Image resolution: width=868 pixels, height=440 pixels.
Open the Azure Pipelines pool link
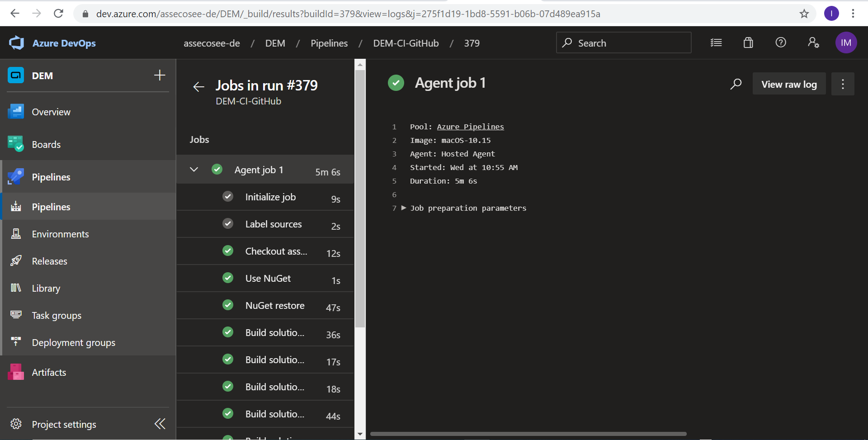tap(470, 127)
